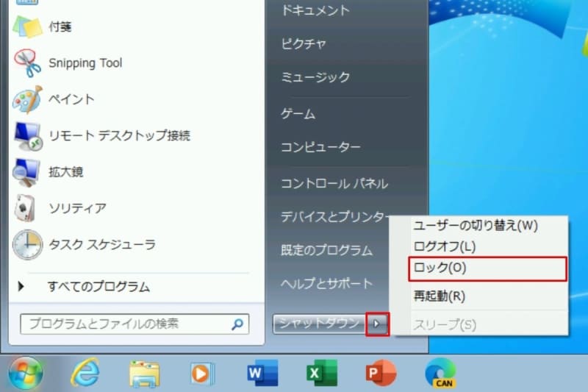Click the ペイント label text
Viewport: 588px width, 392px height.
pos(71,99)
